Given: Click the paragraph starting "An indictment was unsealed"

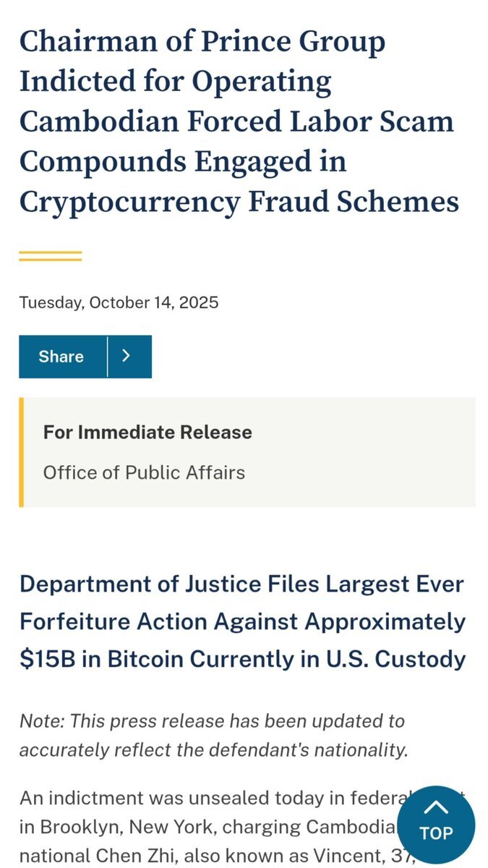Looking at the screenshot, I should point(202,825).
